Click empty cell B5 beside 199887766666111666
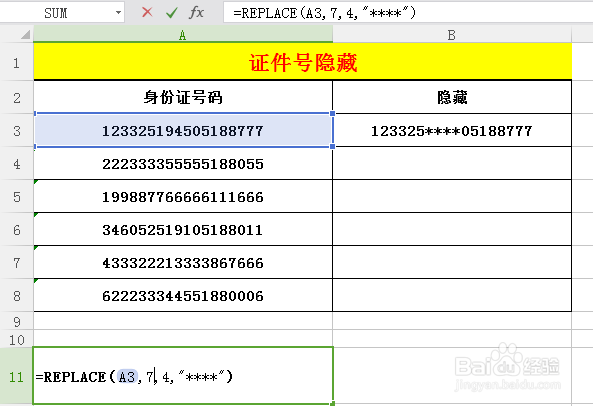Image resolution: width=593 pixels, height=406 pixels. (452, 196)
